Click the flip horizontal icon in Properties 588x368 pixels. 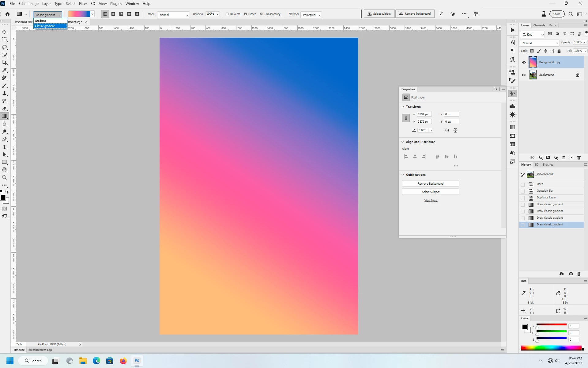[447, 130]
